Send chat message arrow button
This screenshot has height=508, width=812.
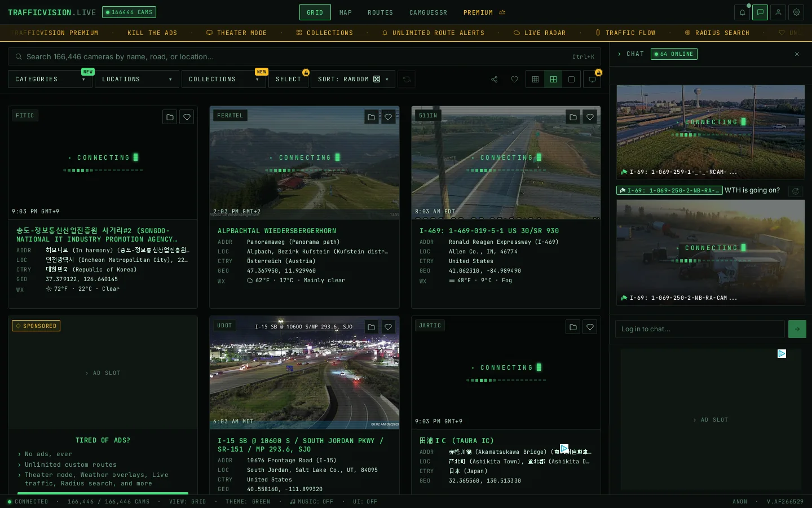tap(797, 329)
